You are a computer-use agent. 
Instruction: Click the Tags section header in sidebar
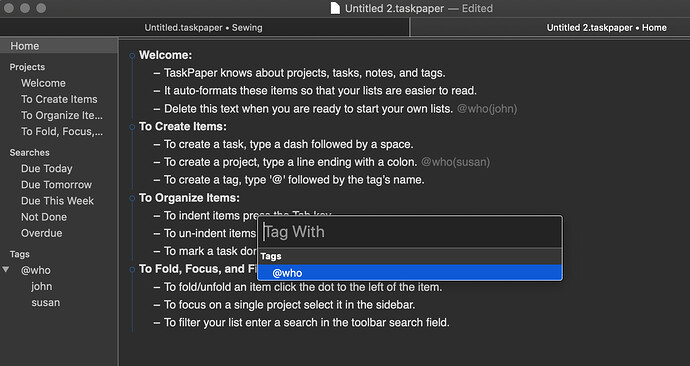coord(20,254)
